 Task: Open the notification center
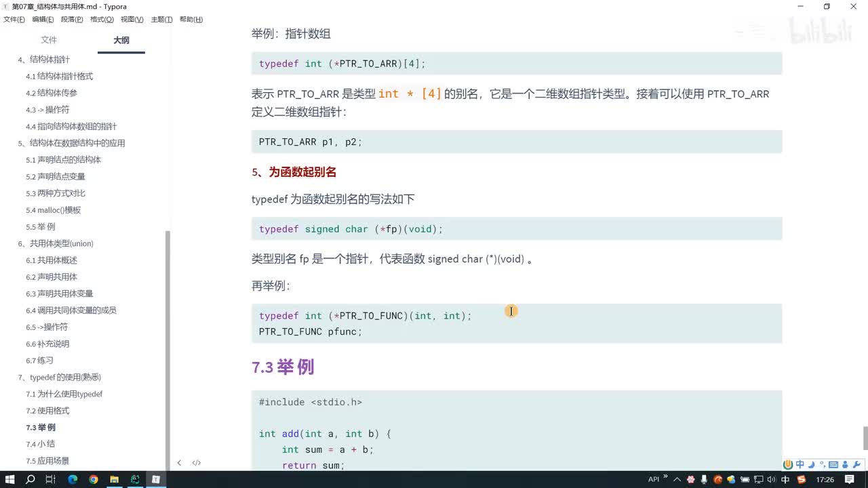tap(850, 479)
